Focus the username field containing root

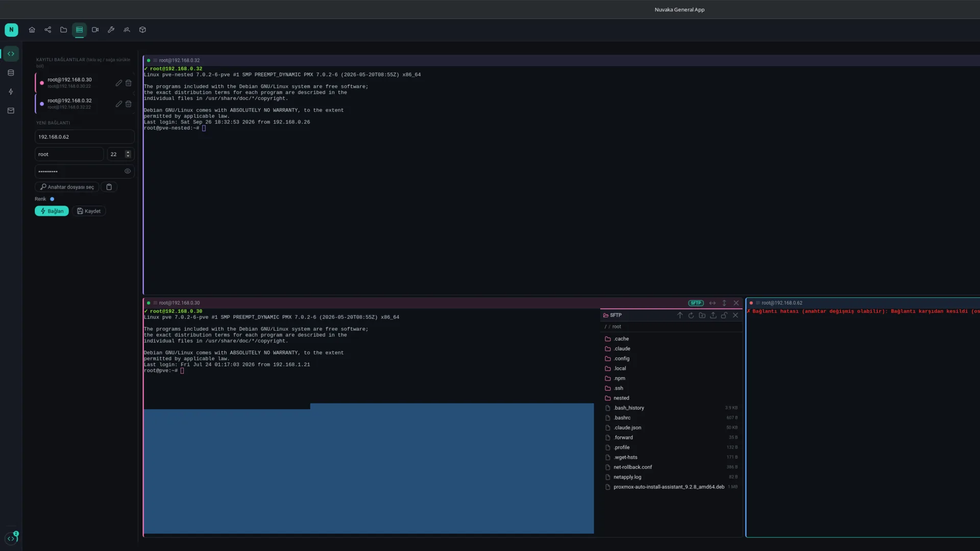pos(69,154)
